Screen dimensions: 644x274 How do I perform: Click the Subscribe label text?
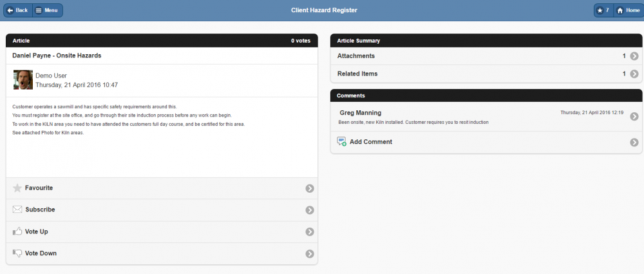40,210
